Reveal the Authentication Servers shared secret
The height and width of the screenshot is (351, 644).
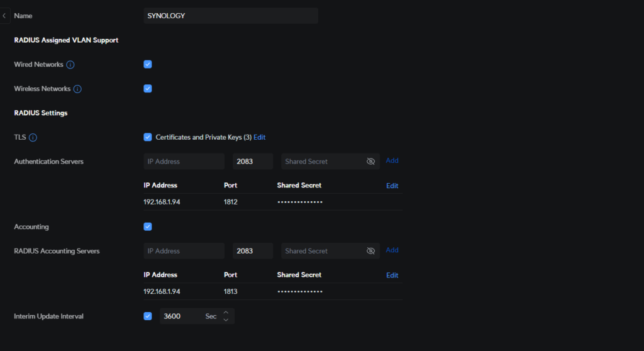pos(370,162)
